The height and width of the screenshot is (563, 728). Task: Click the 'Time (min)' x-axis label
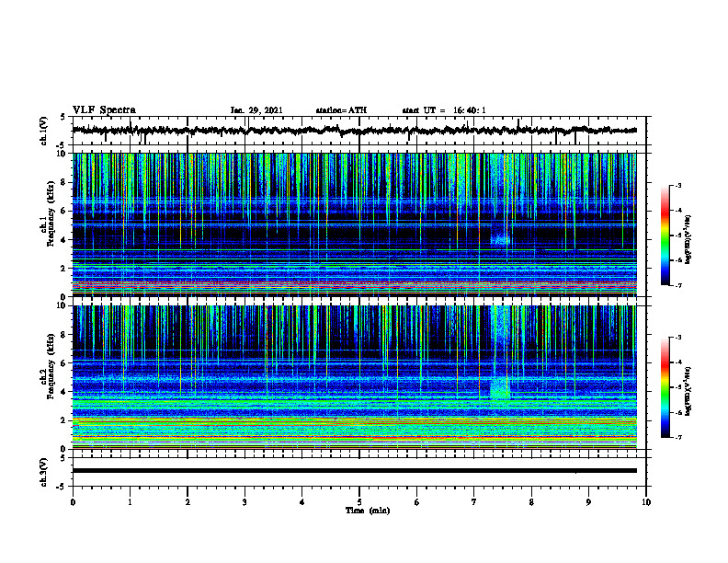click(x=368, y=511)
